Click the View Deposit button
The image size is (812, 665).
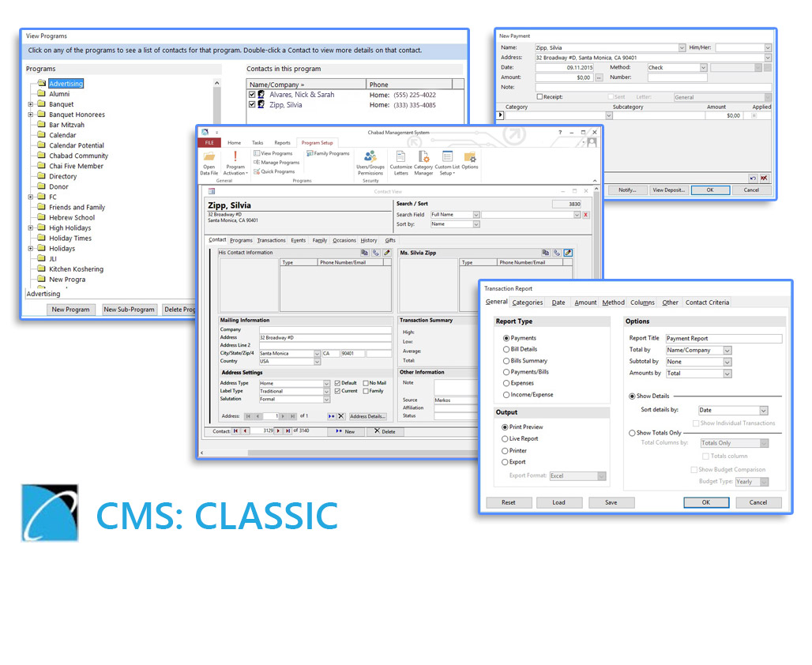pos(668,190)
